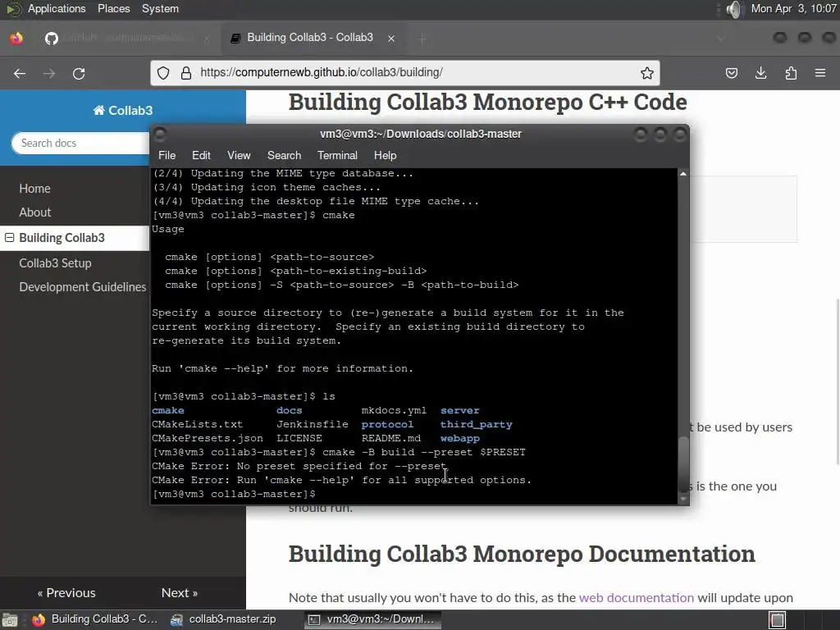The image size is (840, 630).
Task: Click the Building Collab3 Monorepo Documentation heading
Action: click(522, 554)
